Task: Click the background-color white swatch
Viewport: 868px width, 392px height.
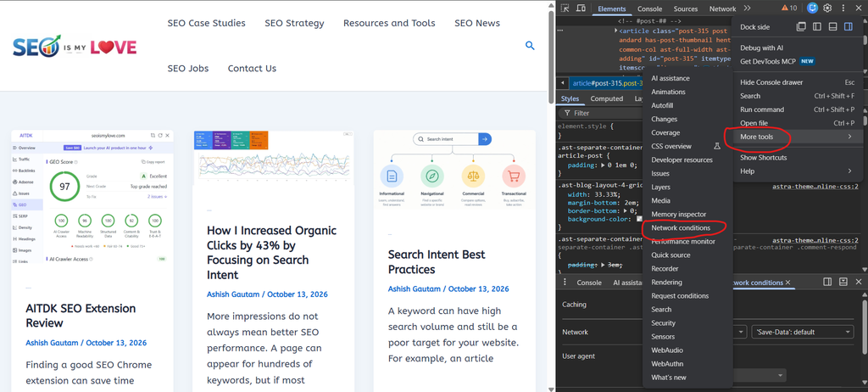Action: 639,219
